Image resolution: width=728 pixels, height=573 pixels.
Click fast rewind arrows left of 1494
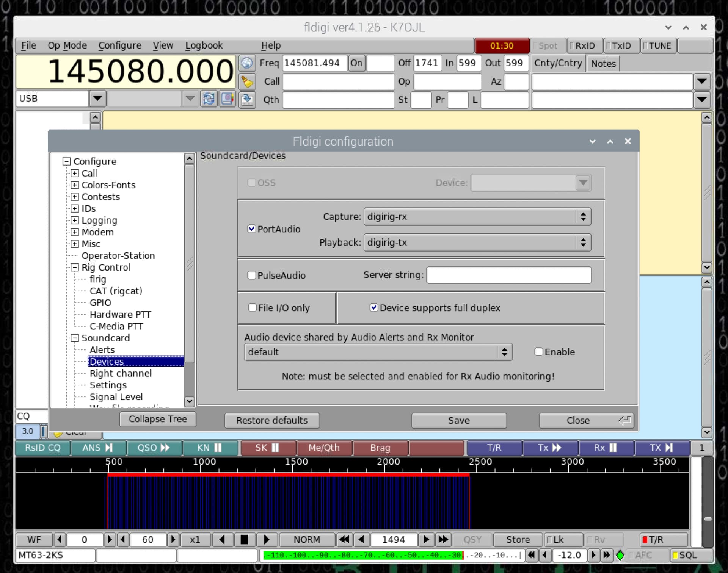point(344,539)
